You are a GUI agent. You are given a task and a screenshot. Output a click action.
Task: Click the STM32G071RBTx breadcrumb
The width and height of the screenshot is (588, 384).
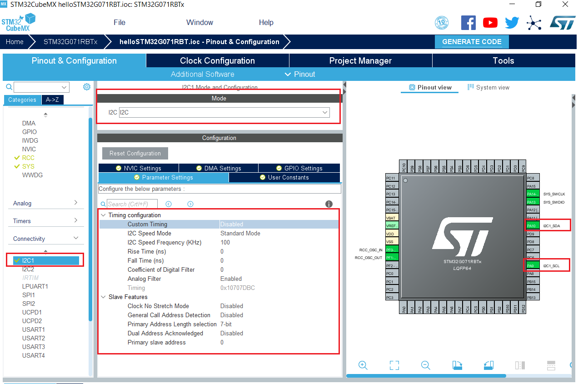70,42
